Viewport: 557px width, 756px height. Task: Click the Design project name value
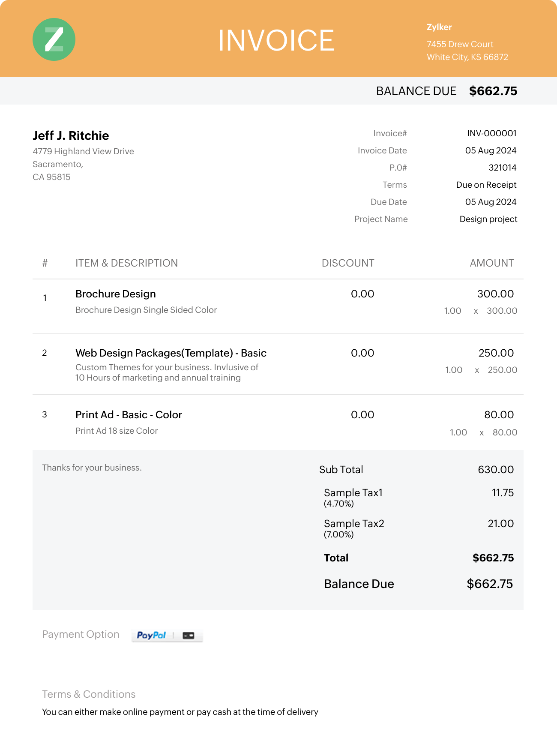point(488,219)
